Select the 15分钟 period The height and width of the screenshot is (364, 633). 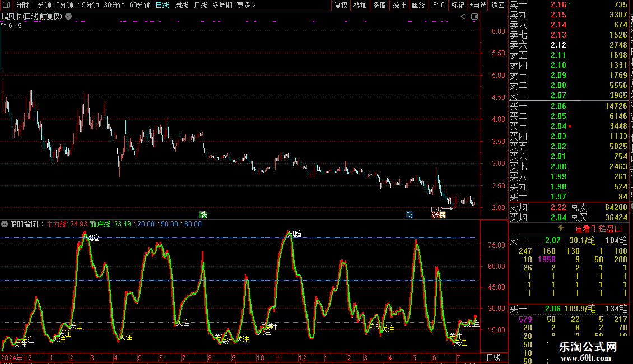pos(89,5)
